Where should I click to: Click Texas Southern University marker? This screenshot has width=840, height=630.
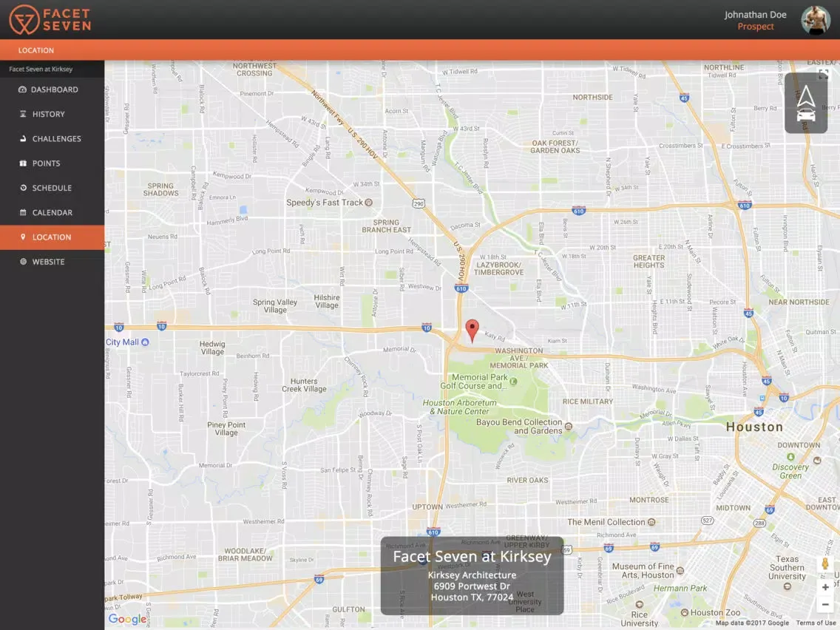pos(787,586)
